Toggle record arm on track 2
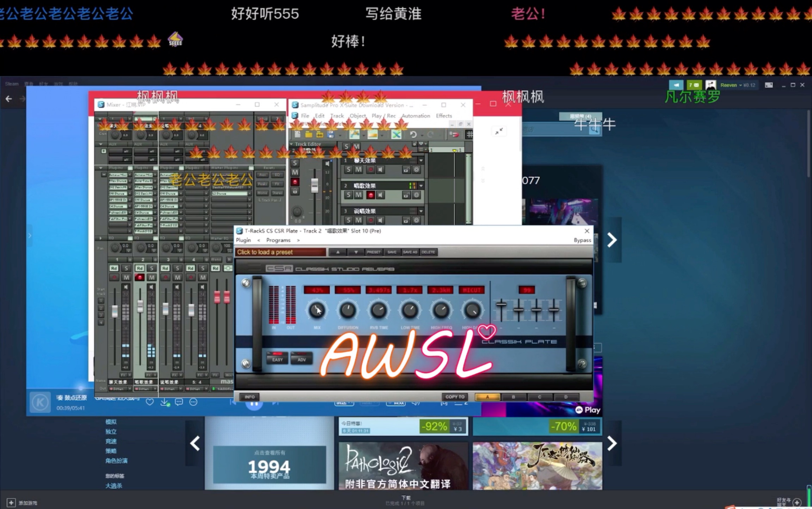812x509 pixels. click(370, 195)
